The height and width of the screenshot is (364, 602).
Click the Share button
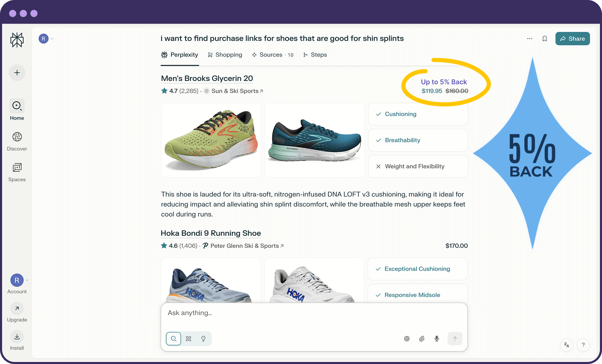pos(573,39)
